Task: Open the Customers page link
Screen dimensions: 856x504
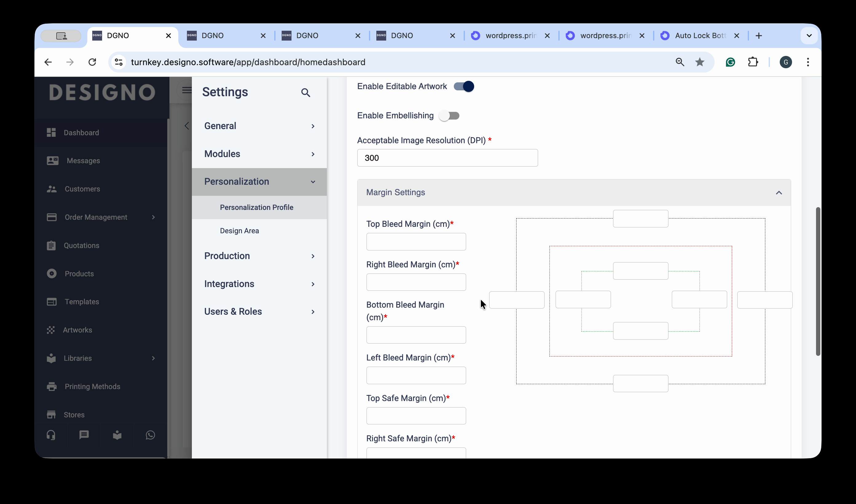Action: point(82,189)
